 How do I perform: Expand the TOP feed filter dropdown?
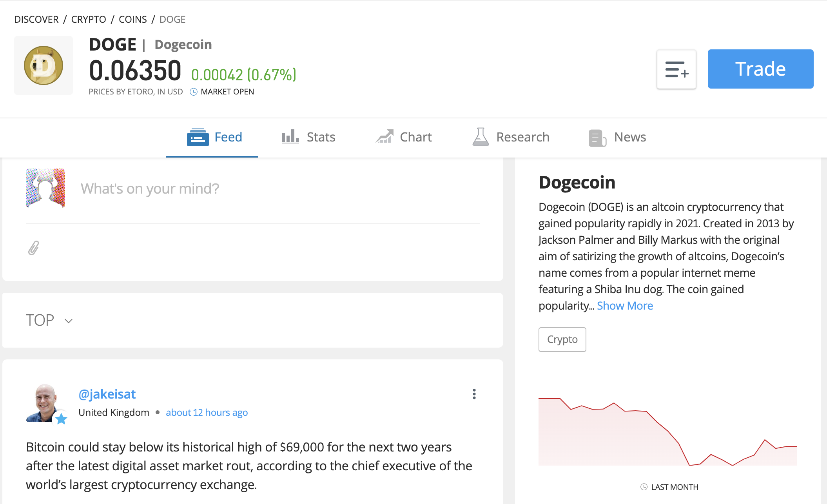point(50,319)
